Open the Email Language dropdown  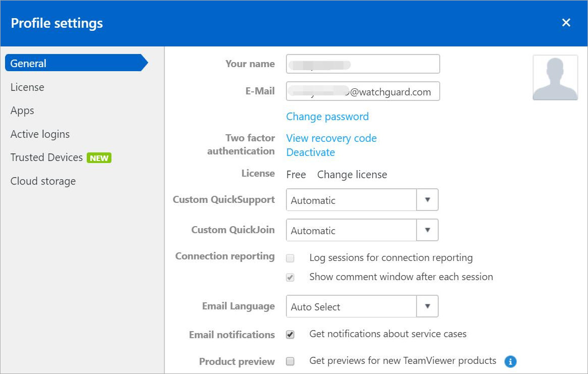click(x=427, y=306)
